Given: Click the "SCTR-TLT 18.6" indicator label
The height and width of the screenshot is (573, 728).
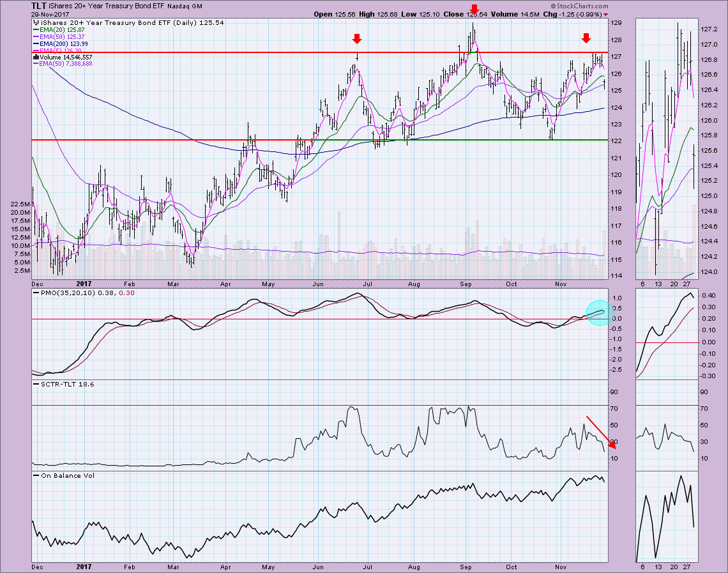Looking at the screenshot, I should (x=67, y=384).
